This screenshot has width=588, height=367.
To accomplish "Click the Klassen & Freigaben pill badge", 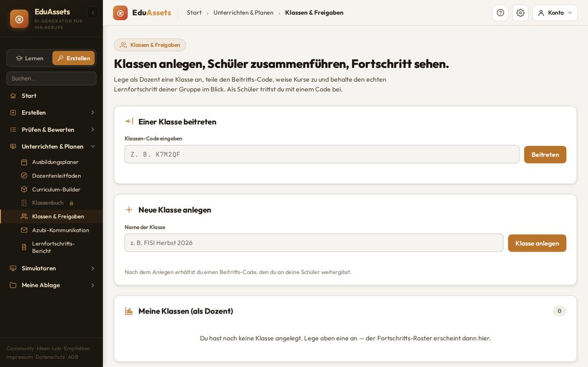I will point(150,45).
